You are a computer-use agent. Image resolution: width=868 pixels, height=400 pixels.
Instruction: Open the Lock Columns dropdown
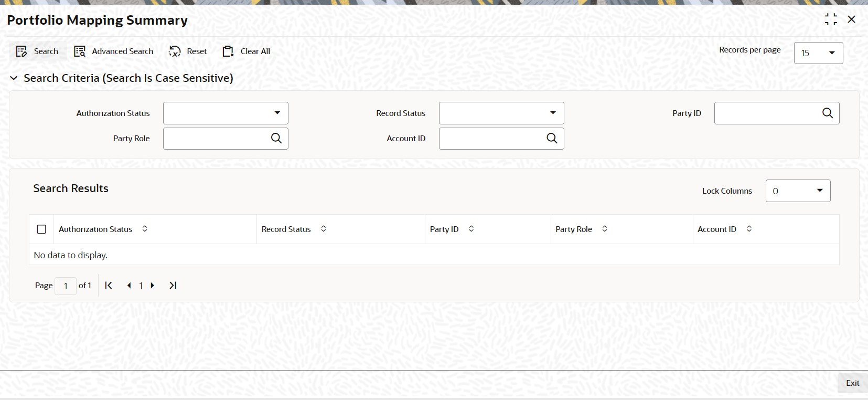(x=798, y=191)
